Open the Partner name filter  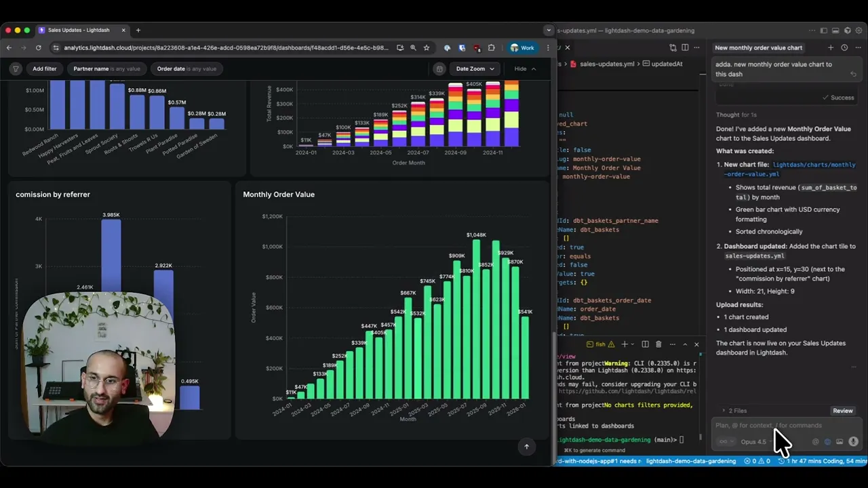tap(106, 68)
